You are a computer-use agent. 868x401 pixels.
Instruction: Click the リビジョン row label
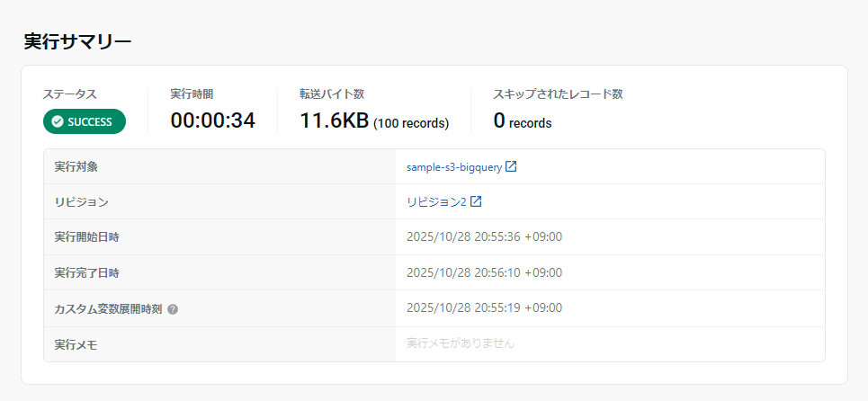coord(81,202)
